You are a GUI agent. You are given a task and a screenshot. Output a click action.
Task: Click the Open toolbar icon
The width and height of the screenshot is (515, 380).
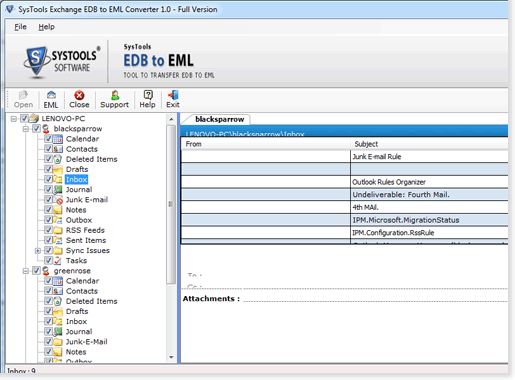click(x=23, y=95)
